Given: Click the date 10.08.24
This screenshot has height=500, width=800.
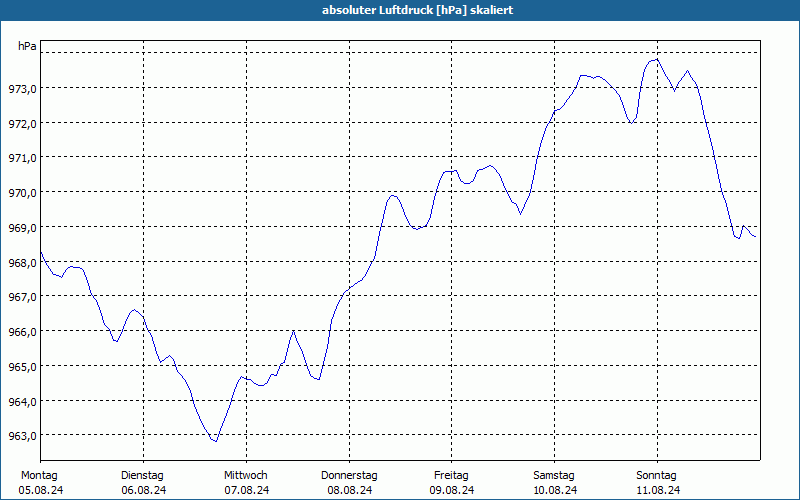Looking at the screenshot, I should click(x=555, y=490).
